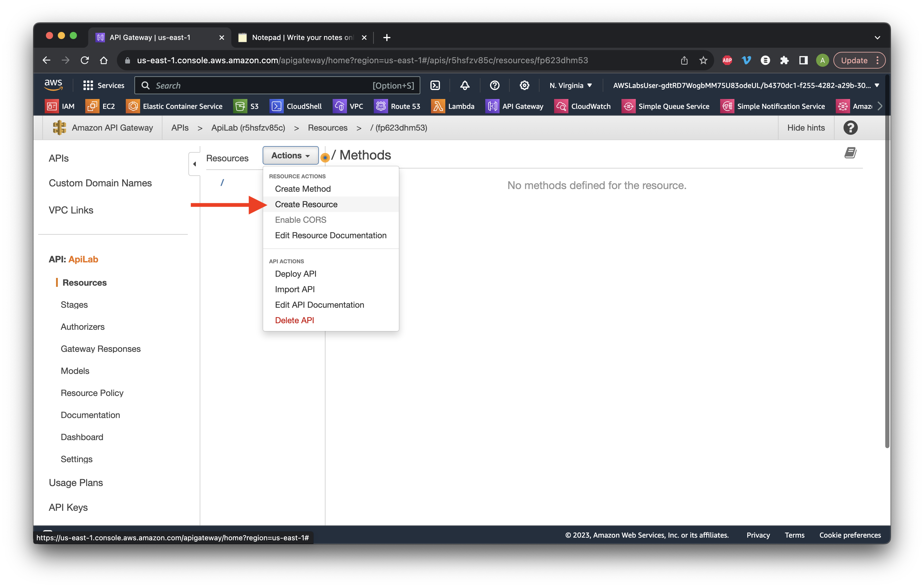Open VPC Links in sidebar
This screenshot has height=588, width=924.
(x=71, y=210)
